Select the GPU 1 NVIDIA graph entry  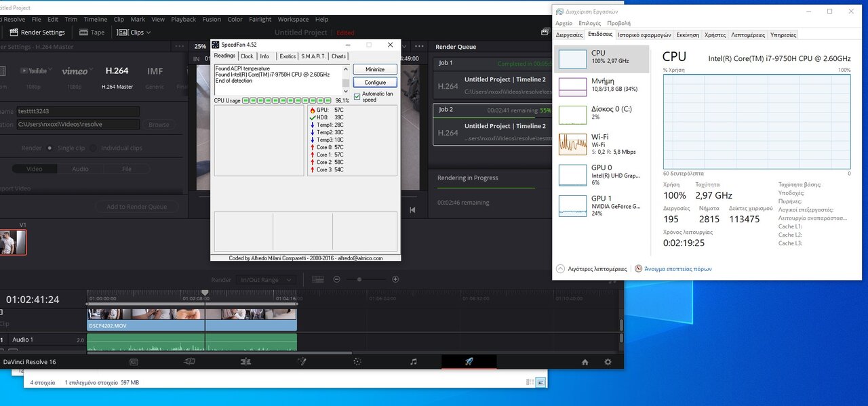[601, 205]
